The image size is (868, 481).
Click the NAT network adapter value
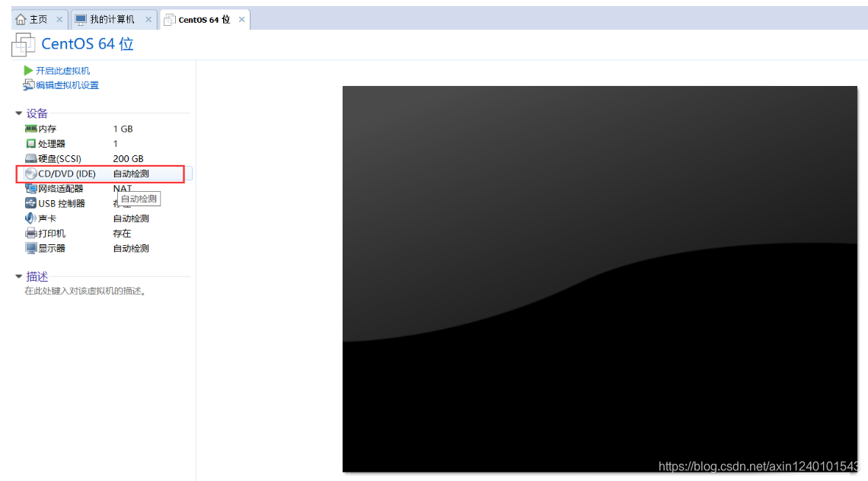[x=123, y=188]
